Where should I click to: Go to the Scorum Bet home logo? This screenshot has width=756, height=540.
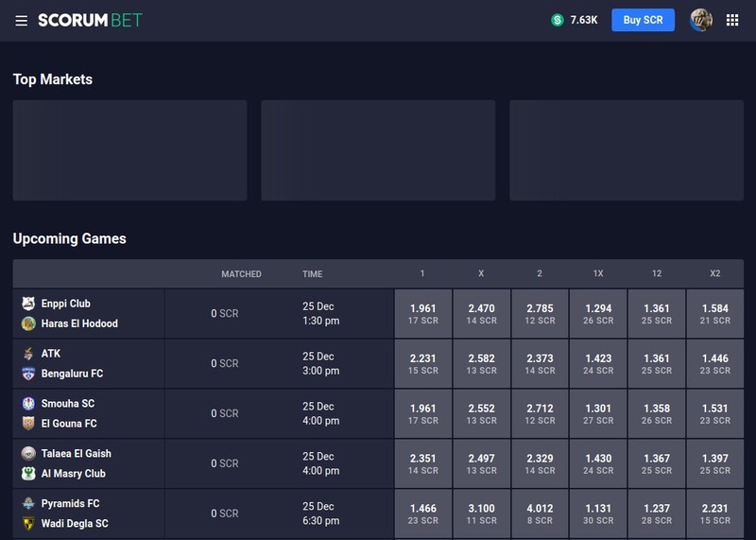coord(90,20)
